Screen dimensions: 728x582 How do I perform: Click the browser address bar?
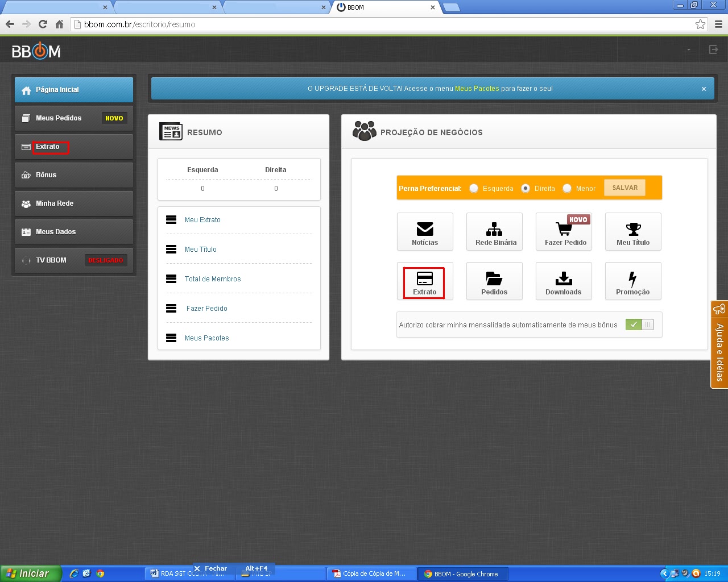(x=387, y=24)
